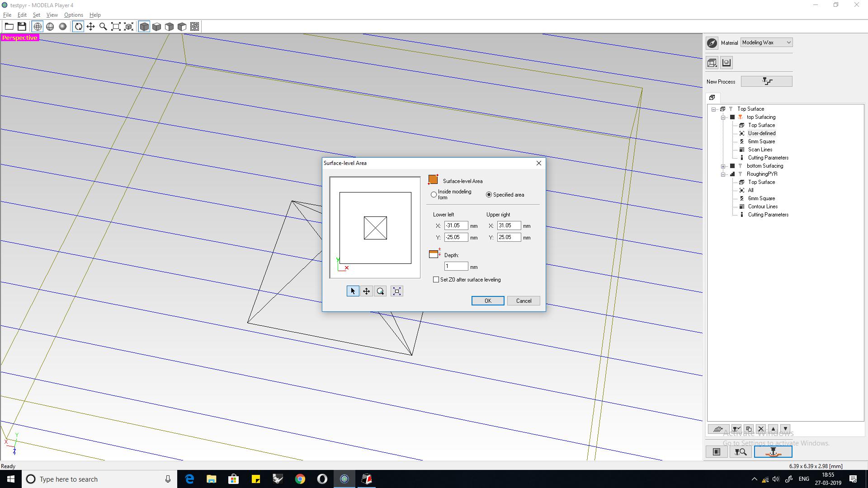868x488 pixels.
Task: Open the Set menu
Action: tap(36, 15)
